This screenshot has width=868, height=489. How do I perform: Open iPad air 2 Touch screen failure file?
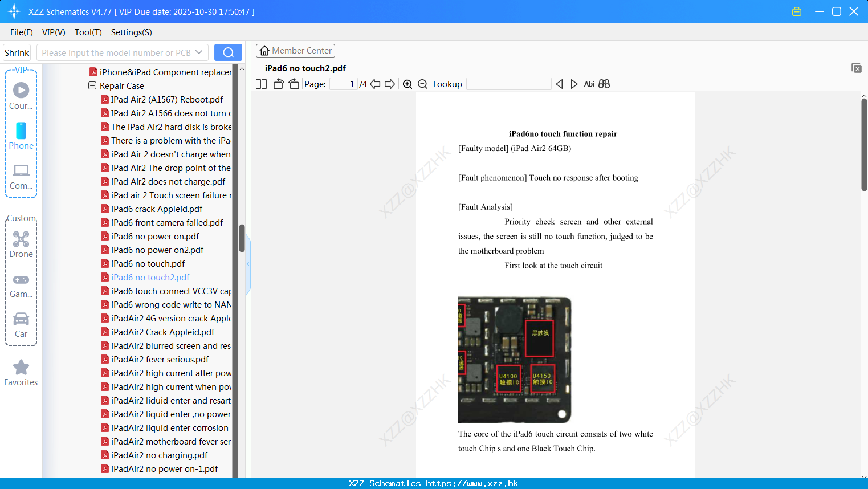click(x=166, y=195)
